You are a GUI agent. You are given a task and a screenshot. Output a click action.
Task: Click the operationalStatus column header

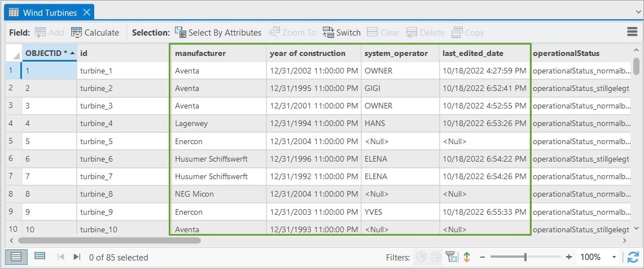point(581,53)
